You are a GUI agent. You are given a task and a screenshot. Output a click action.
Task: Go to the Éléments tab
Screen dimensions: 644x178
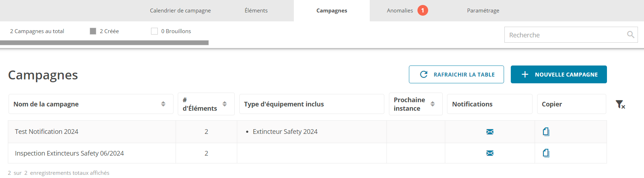pos(256,11)
